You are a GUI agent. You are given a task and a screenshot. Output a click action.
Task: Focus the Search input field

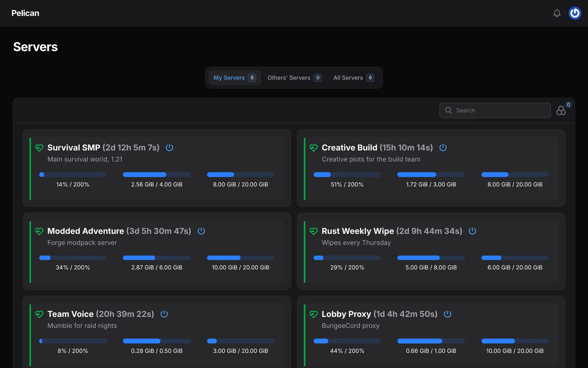(x=495, y=110)
